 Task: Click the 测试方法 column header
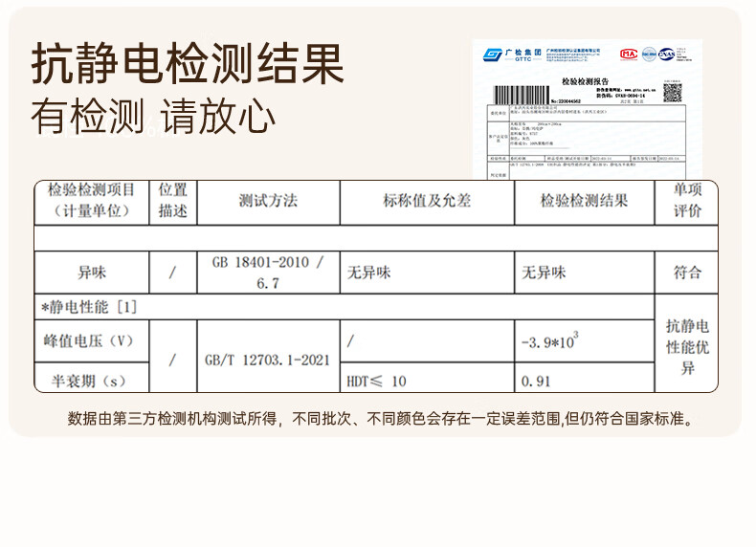[x=268, y=201]
